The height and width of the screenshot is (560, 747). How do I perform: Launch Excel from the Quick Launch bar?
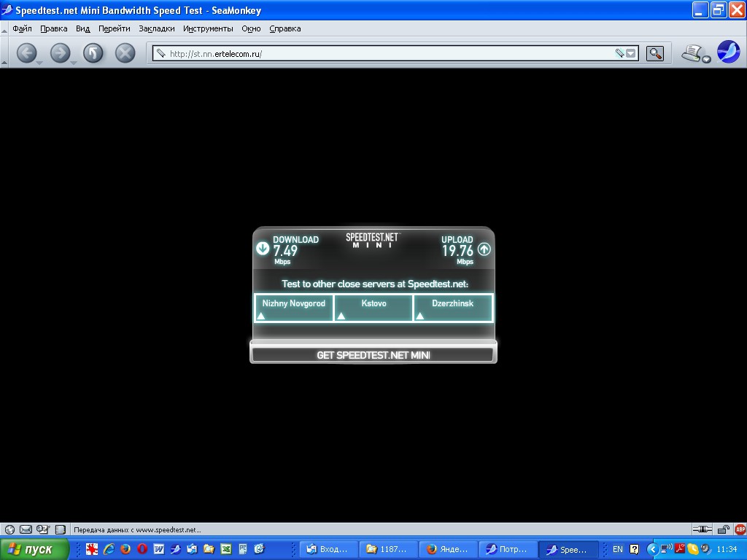(226, 550)
